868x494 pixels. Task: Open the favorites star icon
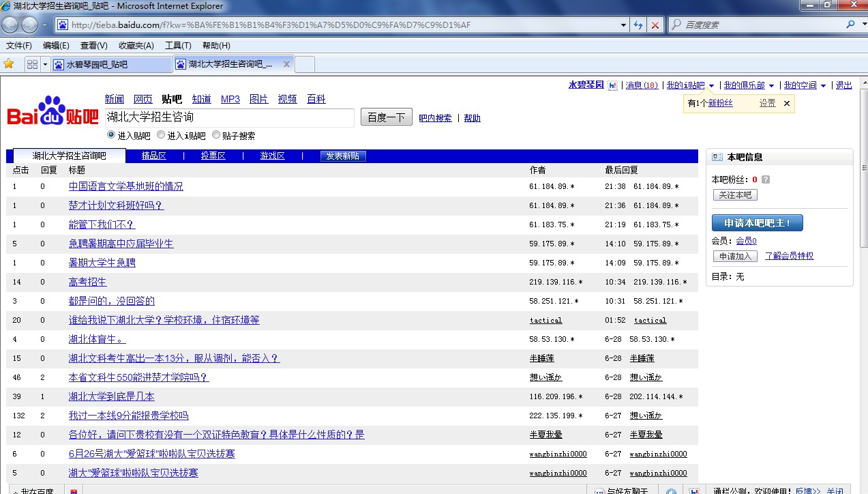tap(9, 64)
